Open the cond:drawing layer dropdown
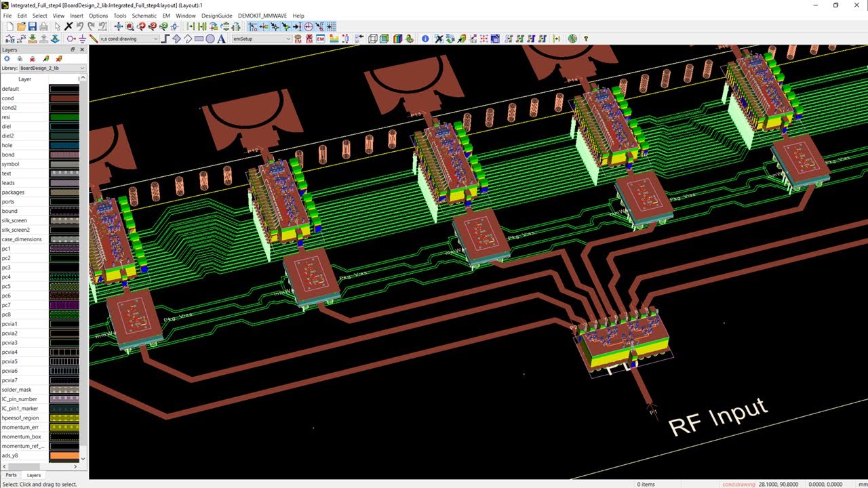Screen dimensions: 868x488 click(129, 39)
